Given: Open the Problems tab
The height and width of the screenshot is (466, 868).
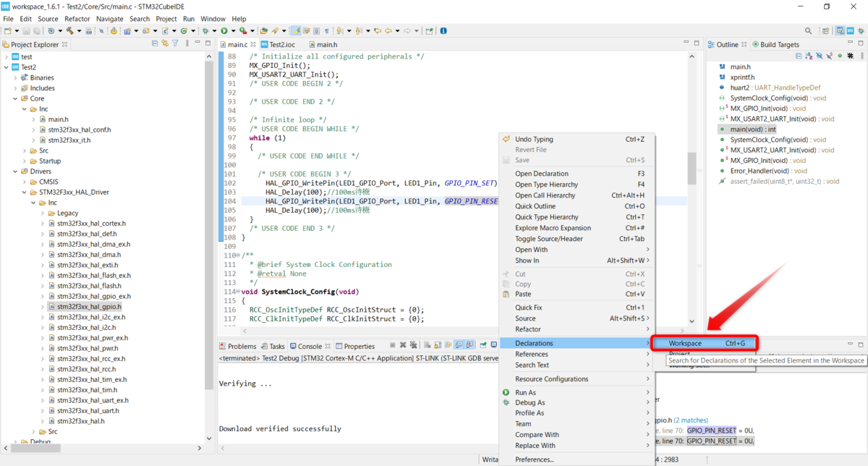Looking at the screenshot, I should coord(237,346).
